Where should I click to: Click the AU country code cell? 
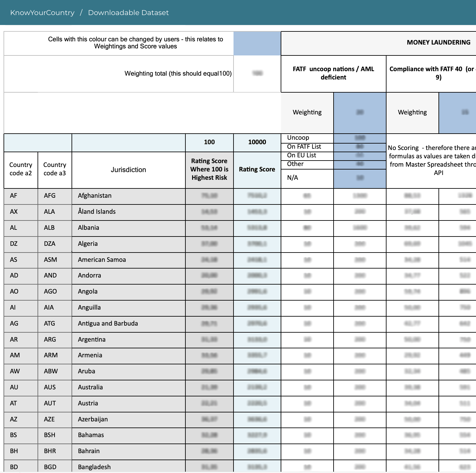(x=21, y=388)
